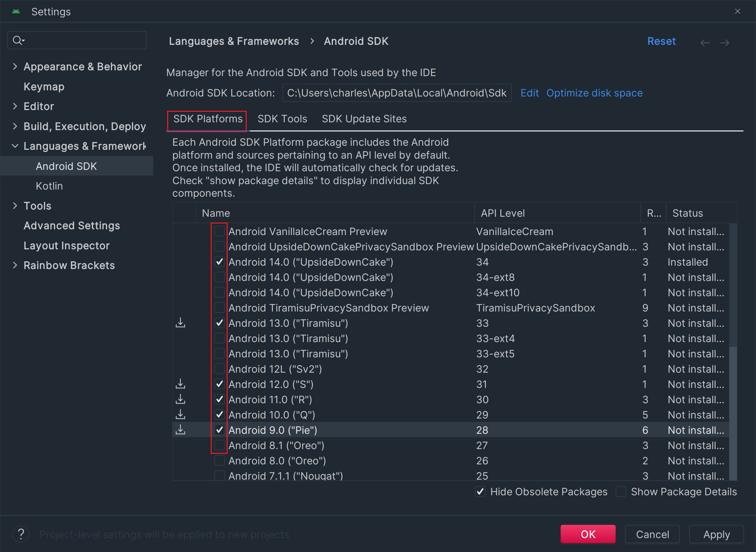Click Languages & Frameworks breadcrumb
Screen dimensions: 756x552
(234, 41)
